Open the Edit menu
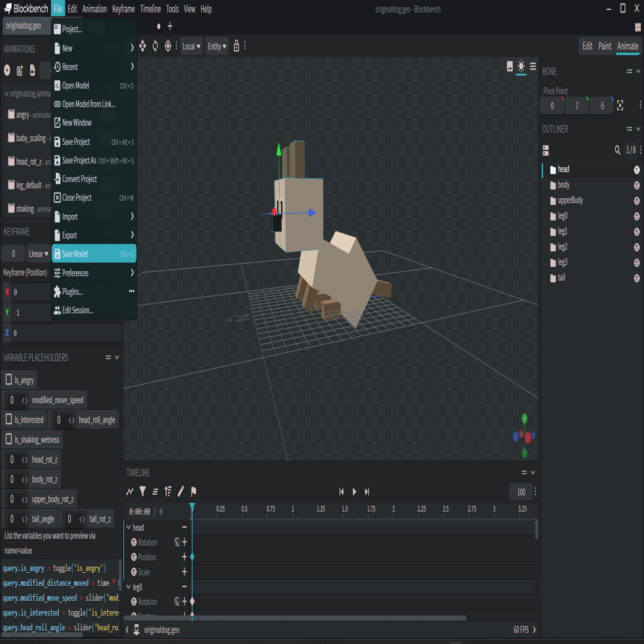The image size is (644, 644). (x=72, y=9)
